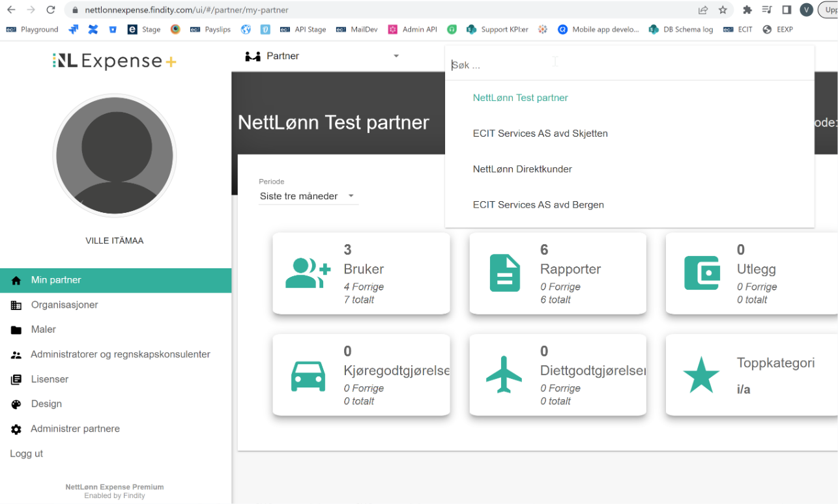The width and height of the screenshot is (838, 504).
Task: Click the add-user icon on Bruker card
Action: pyautogui.click(x=308, y=273)
